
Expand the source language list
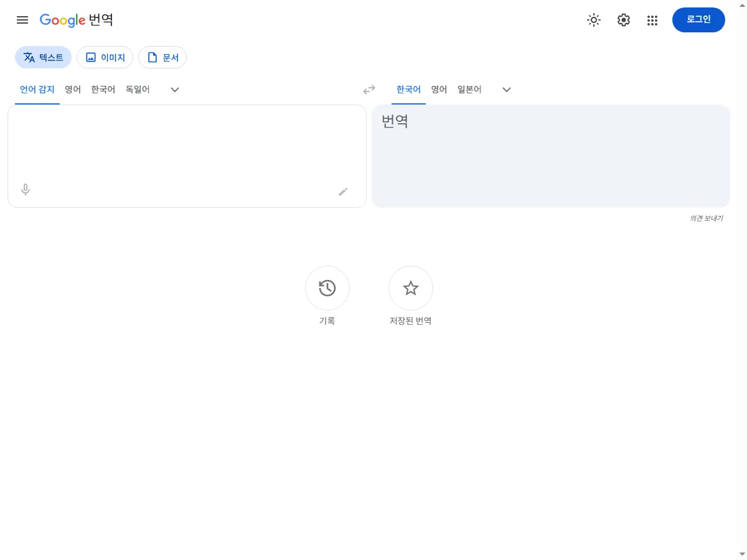pyautogui.click(x=175, y=90)
